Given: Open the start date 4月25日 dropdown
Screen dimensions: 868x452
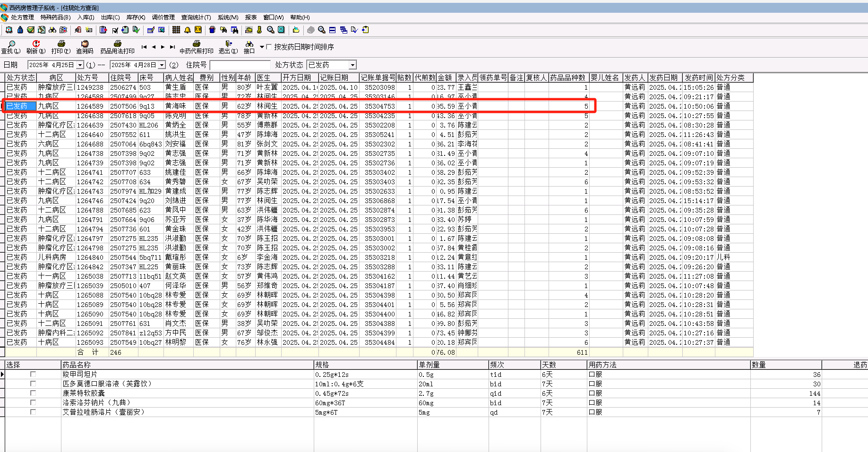Looking at the screenshot, I should 80,65.
